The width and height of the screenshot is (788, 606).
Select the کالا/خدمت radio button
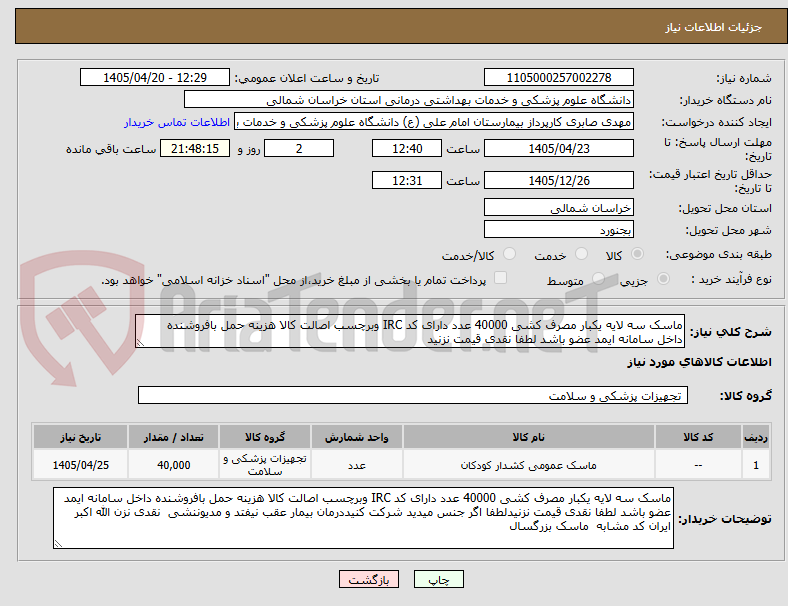coord(510,254)
